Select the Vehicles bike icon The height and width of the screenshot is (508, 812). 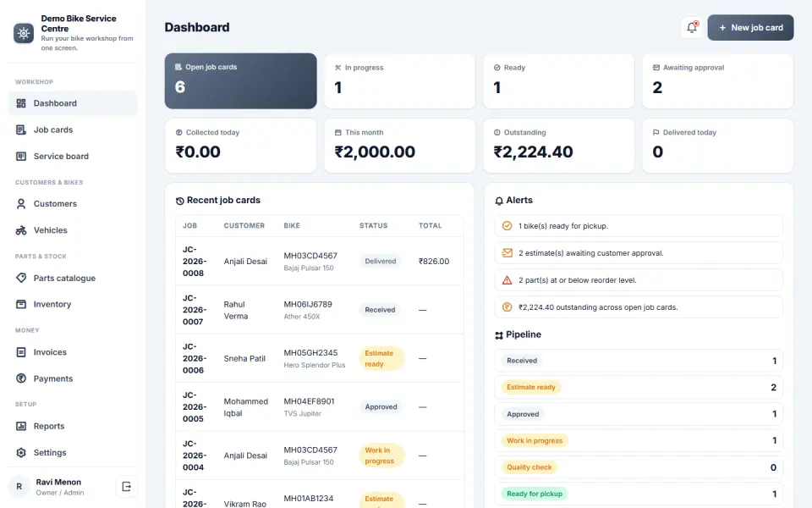tap(21, 230)
